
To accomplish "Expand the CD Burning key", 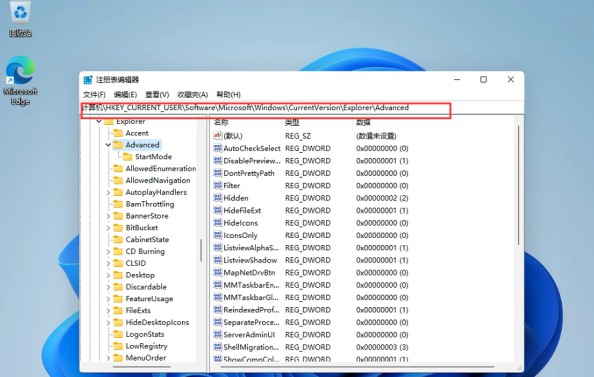I will point(108,251).
